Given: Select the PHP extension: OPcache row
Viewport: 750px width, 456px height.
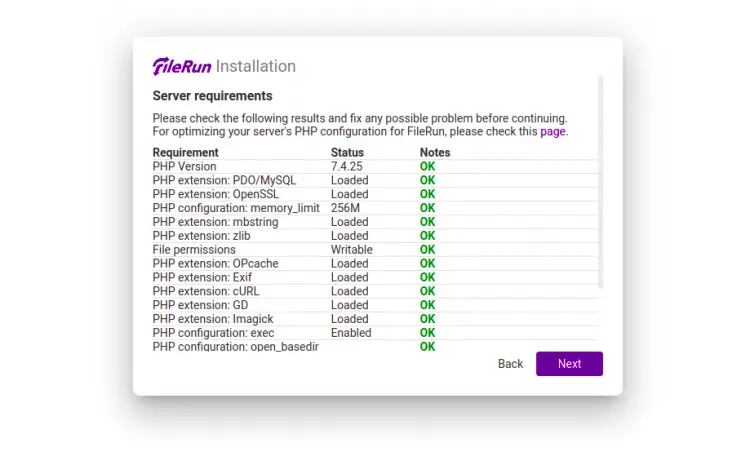Looking at the screenshot, I should 375,264.
